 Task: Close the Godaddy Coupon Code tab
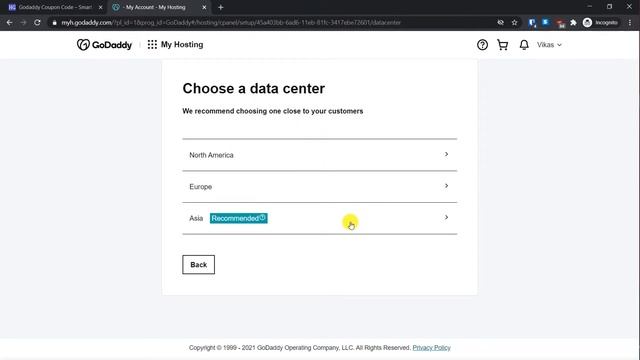point(100,7)
